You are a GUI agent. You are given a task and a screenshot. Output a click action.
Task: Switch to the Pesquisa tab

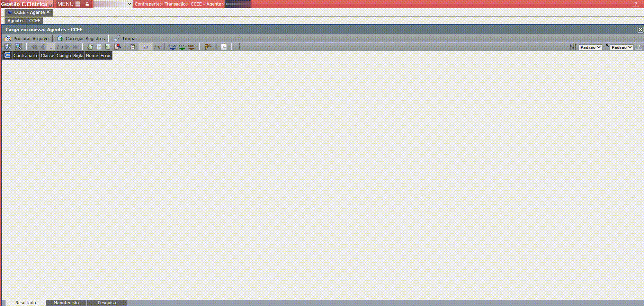pyautogui.click(x=107, y=303)
